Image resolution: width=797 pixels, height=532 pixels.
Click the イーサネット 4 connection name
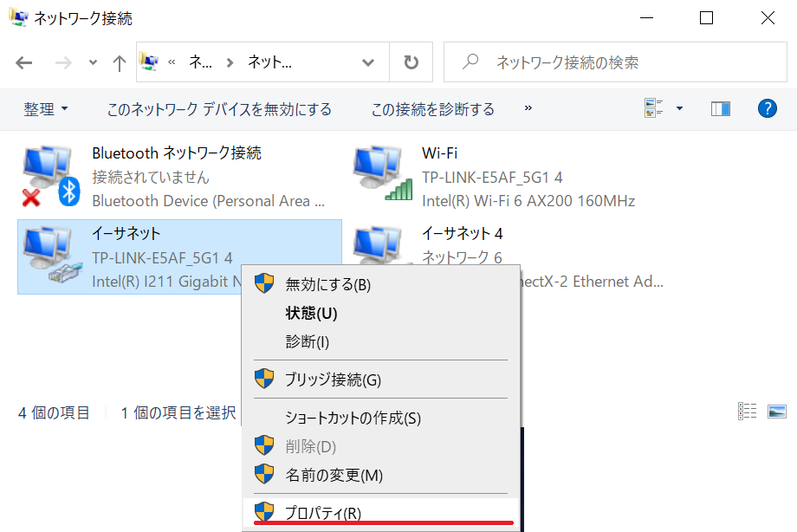coord(463,233)
